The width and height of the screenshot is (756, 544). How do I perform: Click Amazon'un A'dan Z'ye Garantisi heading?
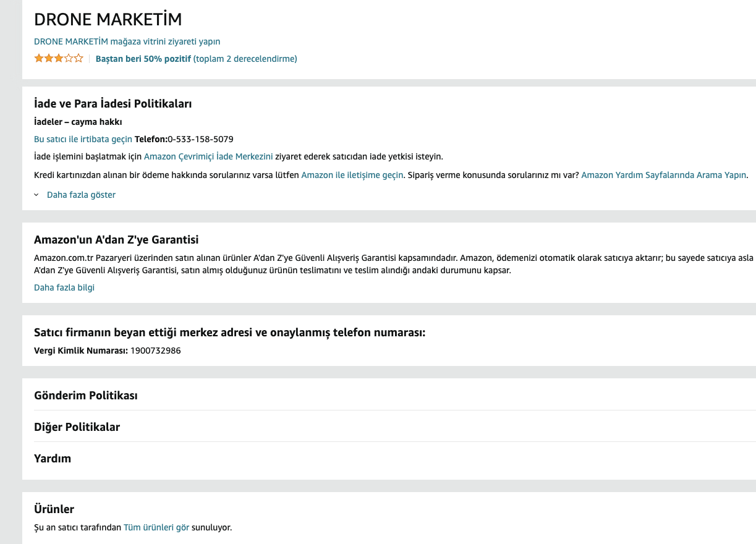(116, 240)
